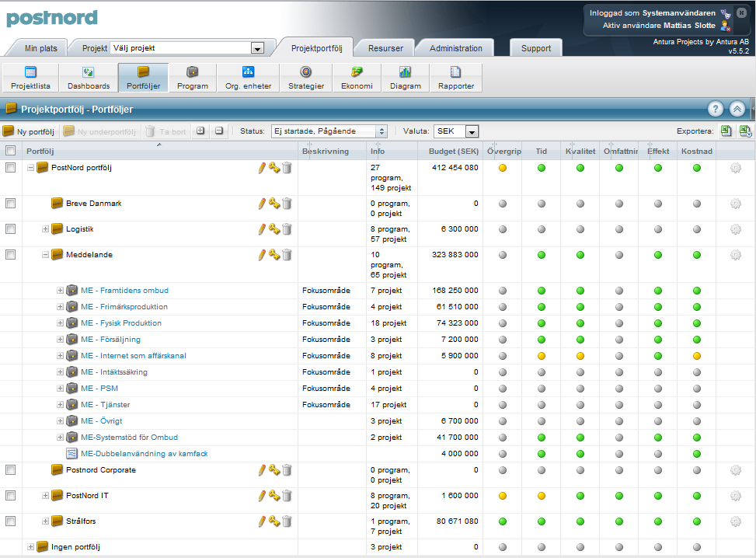The height and width of the screenshot is (558, 756).
Task: Click Ny portfölj toolbar button
Action: (x=30, y=131)
